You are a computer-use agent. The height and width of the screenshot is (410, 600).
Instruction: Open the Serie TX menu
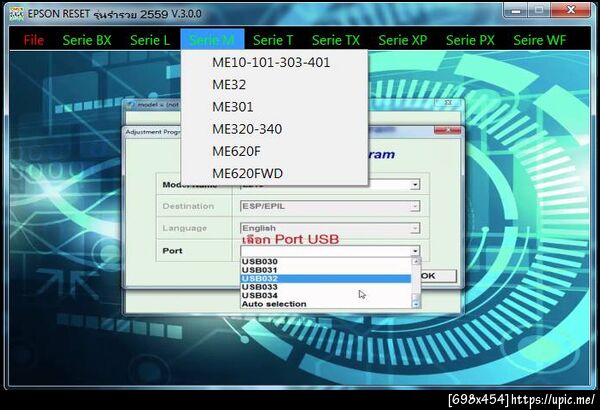[x=336, y=40]
